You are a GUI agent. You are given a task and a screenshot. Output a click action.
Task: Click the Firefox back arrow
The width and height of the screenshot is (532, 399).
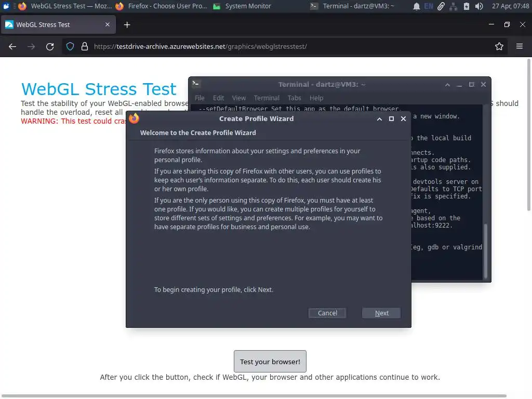(12, 46)
